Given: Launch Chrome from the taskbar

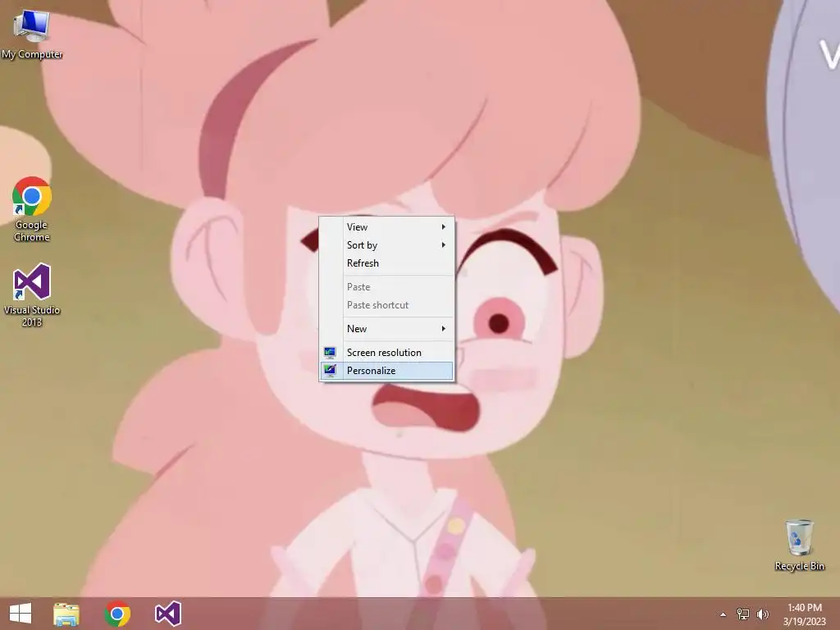Looking at the screenshot, I should click(117, 614).
